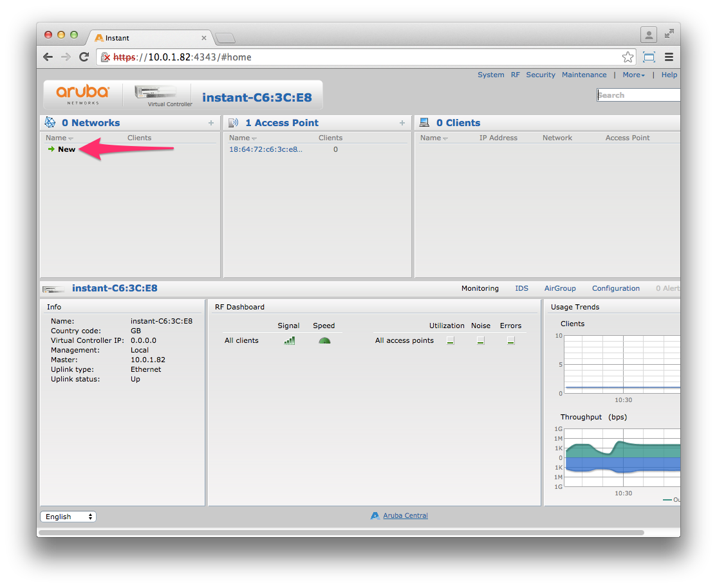Click the controller icon beside the lower instant-C6:3C:E8 title

pyautogui.click(x=53, y=288)
